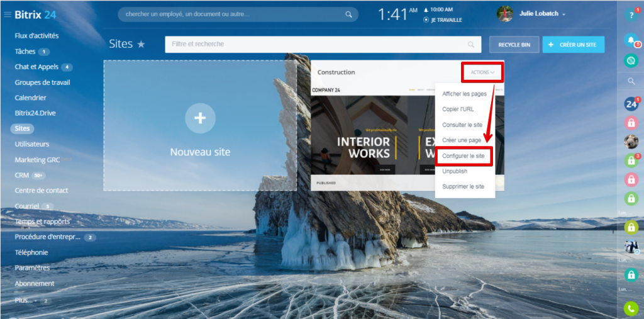Go to Temps et rapports
The image size is (644, 319).
tap(42, 221)
